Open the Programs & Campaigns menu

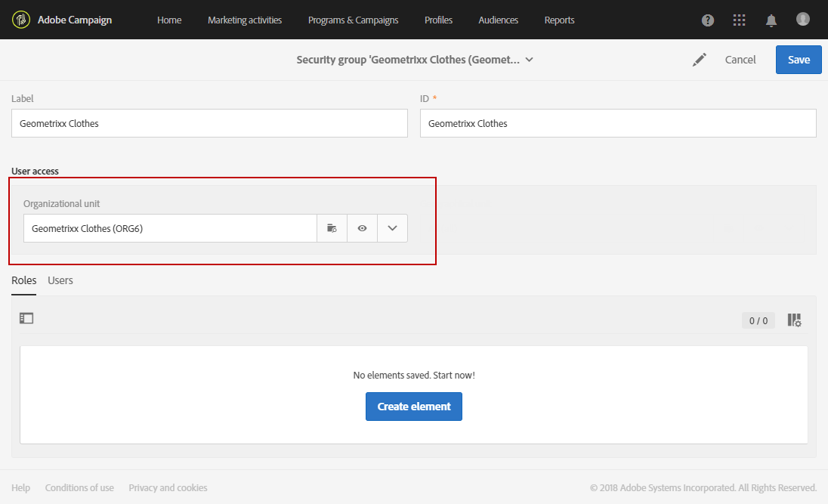(354, 20)
